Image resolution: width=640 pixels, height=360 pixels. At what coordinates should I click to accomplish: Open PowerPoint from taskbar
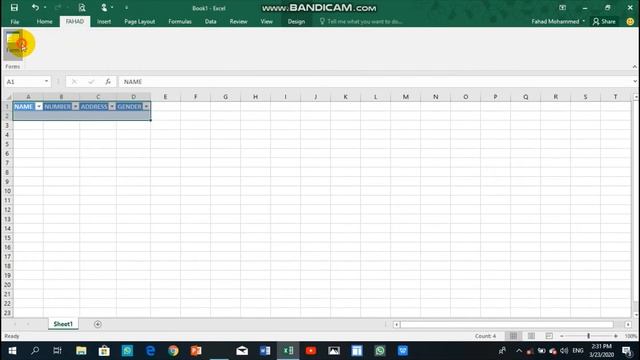[196, 351]
